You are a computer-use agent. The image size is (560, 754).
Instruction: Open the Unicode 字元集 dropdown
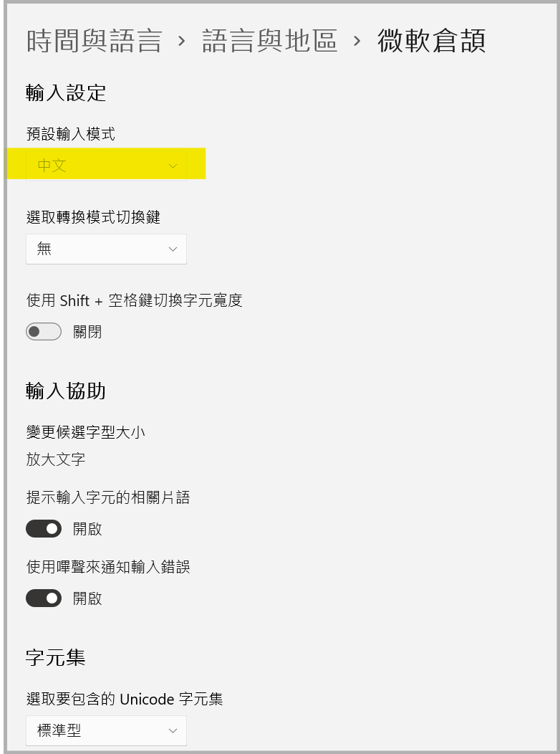click(x=106, y=730)
